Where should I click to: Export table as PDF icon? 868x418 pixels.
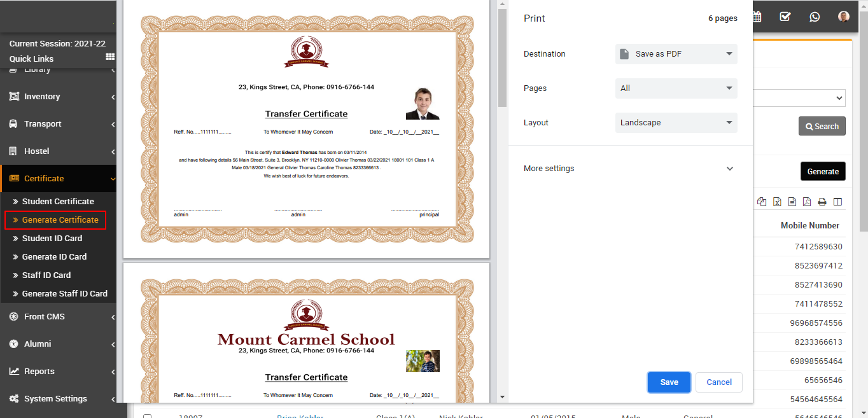[806, 202]
